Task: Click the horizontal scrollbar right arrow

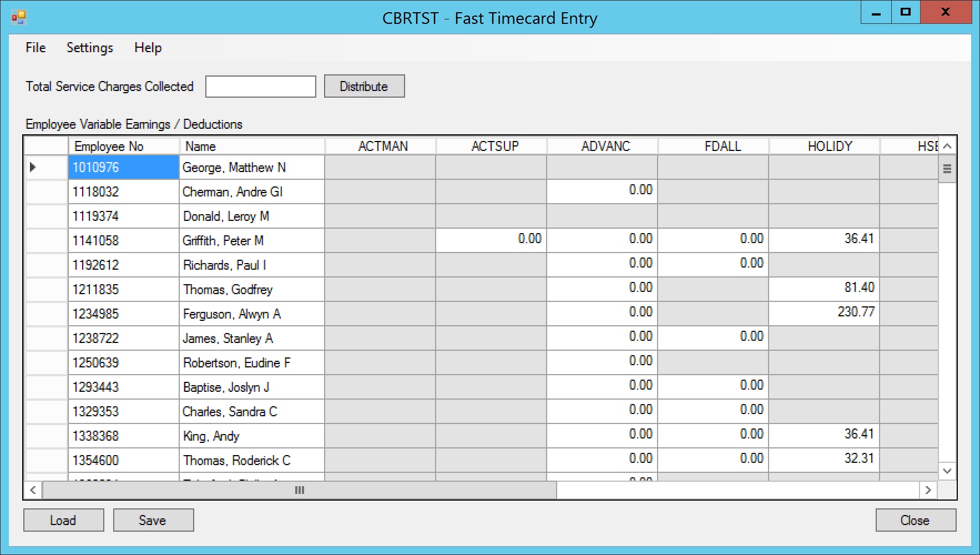Action: tap(928, 490)
